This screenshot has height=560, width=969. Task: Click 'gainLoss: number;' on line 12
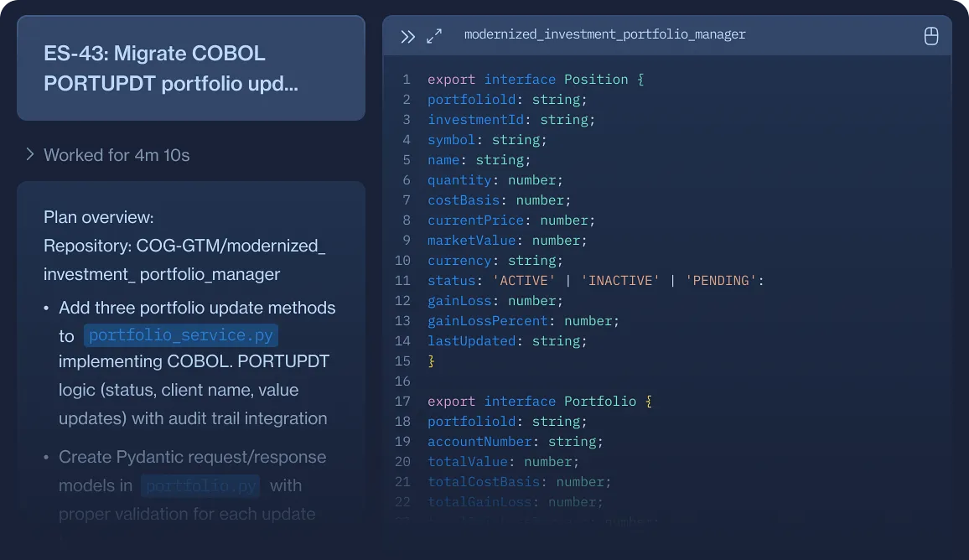point(495,300)
